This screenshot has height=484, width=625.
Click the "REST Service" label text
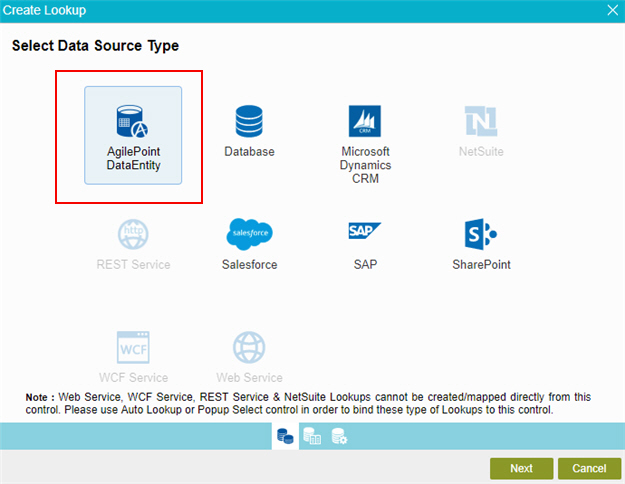pyautogui.click(x=134, y=264)
